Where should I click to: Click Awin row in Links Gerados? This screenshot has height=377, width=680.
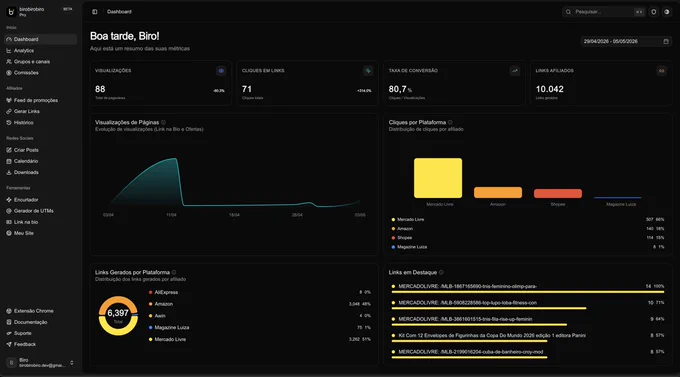(x=259, y=316)
